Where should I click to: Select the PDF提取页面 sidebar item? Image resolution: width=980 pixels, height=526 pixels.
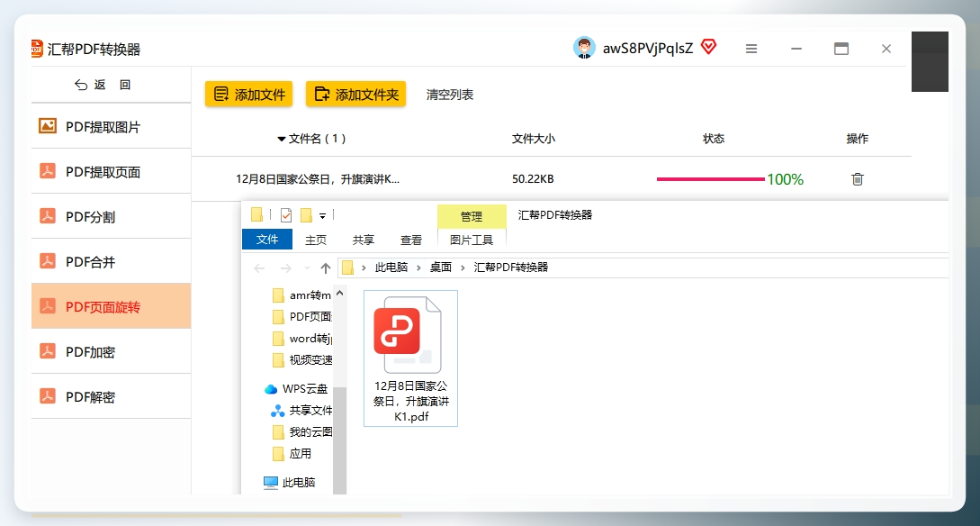coord(112,171)
